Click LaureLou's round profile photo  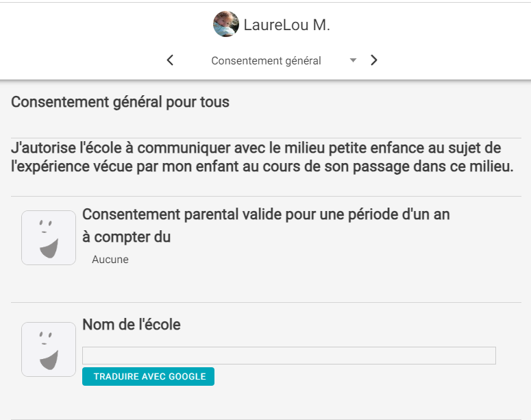pos(226,24)
